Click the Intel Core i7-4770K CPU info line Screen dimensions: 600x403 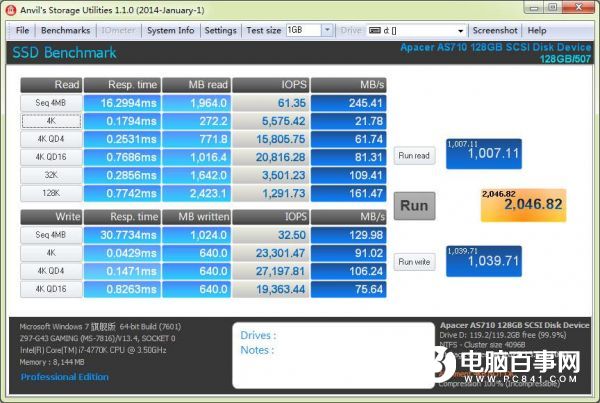point(93,350)
